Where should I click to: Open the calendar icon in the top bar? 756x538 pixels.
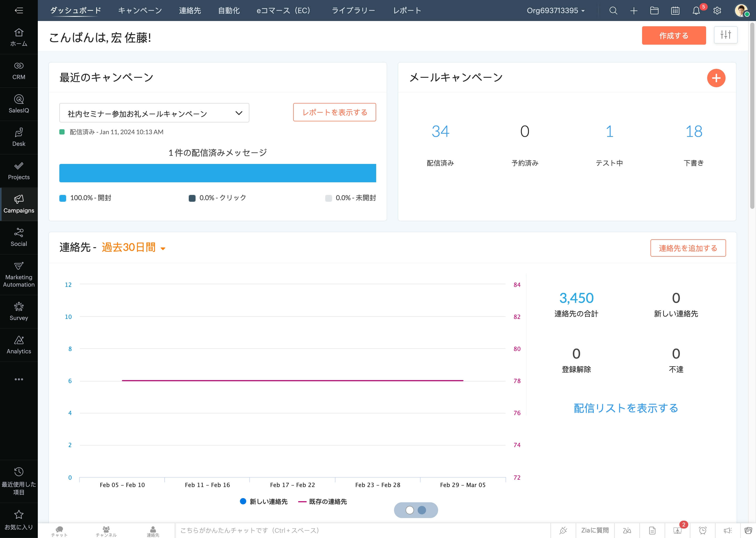pos(675,10)
